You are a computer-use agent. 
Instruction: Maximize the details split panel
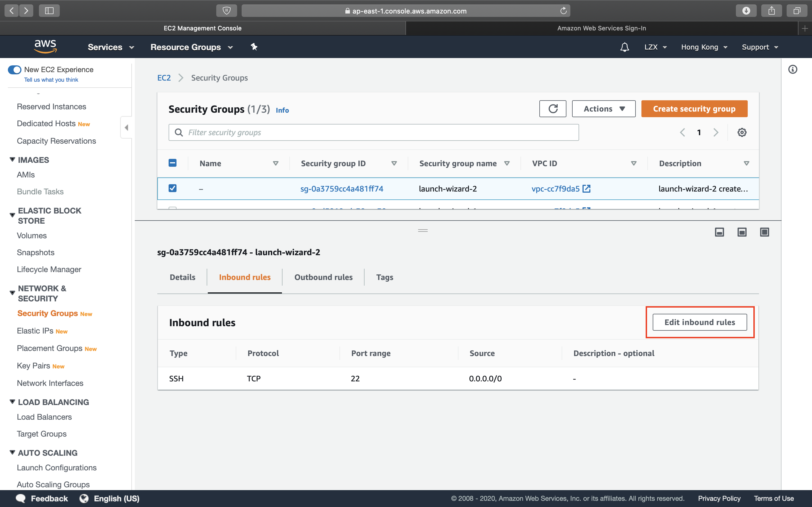coord(764,232)
